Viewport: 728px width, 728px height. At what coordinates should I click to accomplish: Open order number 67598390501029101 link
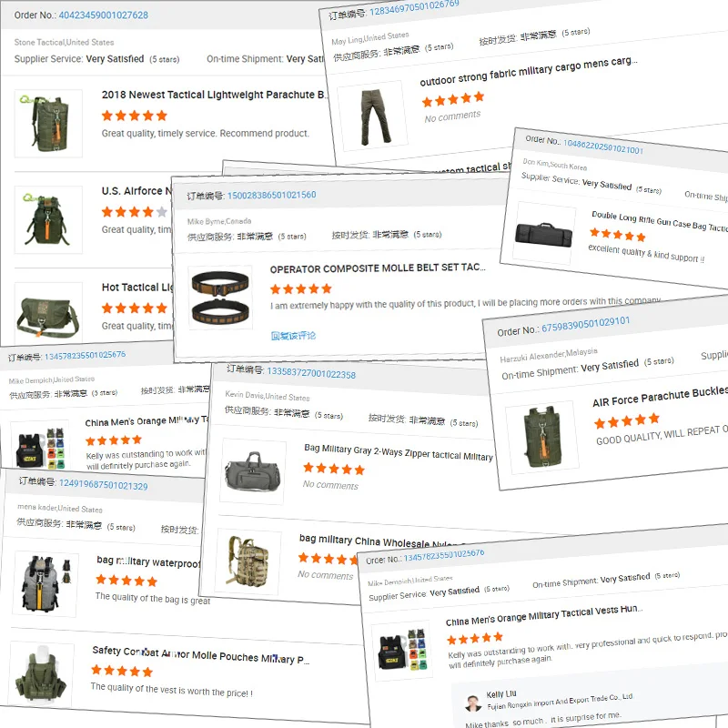[585, 325]
